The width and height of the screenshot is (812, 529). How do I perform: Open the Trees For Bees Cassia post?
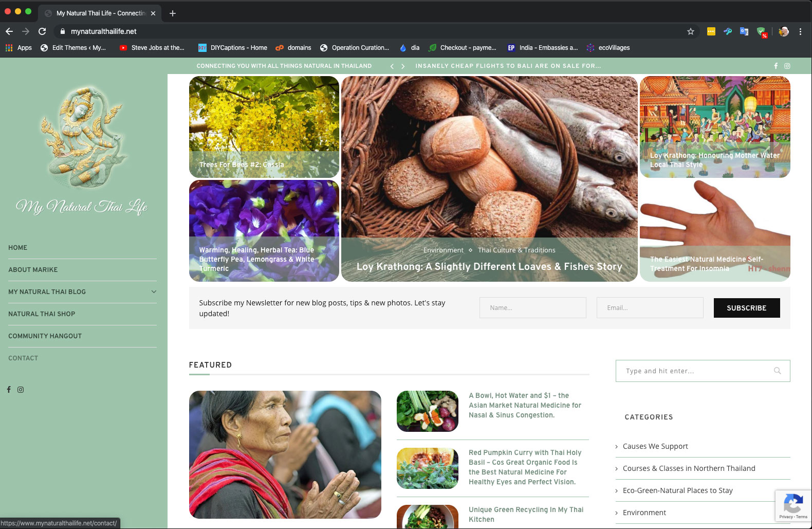click(x=242, y=165)
